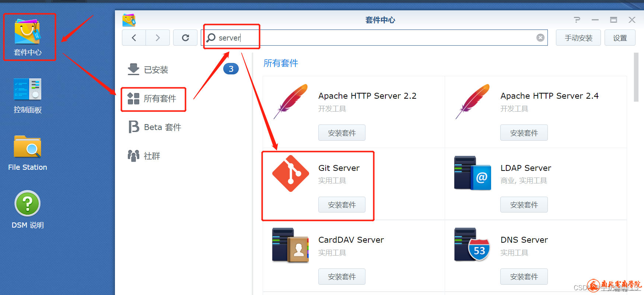
Task: Select Beta 套件 in the sidebar
Action: (x=154, y=127)
